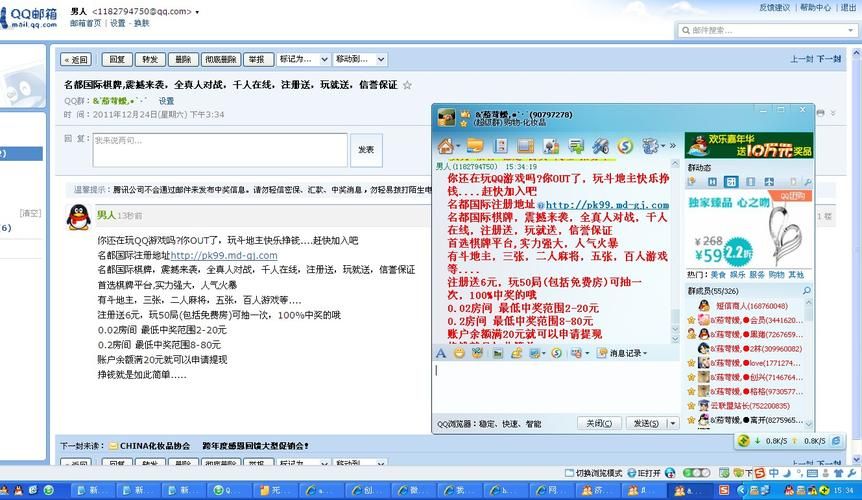Image resolution: width=862 pixels, height=500 pixels.
Task: Click the group avatar in the chat window header
Action: (446, 118)
